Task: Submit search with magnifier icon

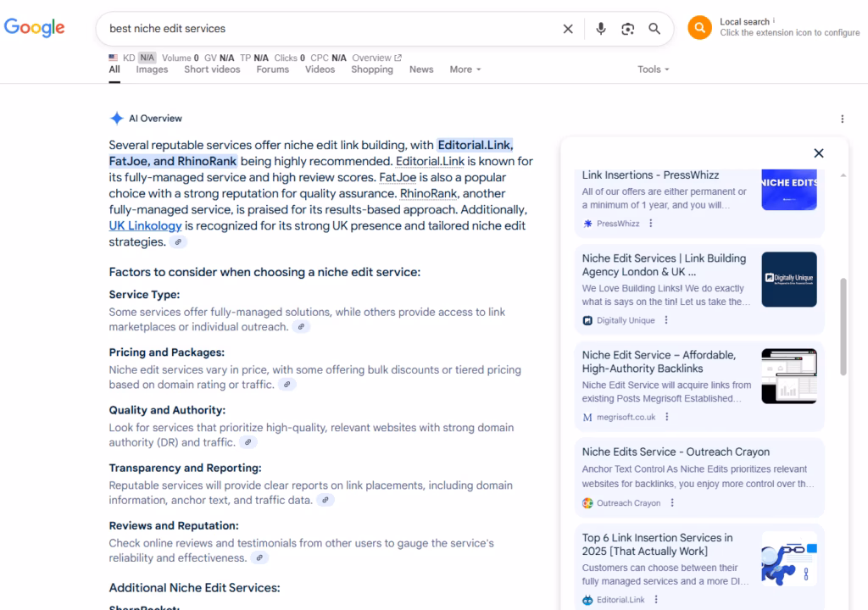Action: [654, 29]
